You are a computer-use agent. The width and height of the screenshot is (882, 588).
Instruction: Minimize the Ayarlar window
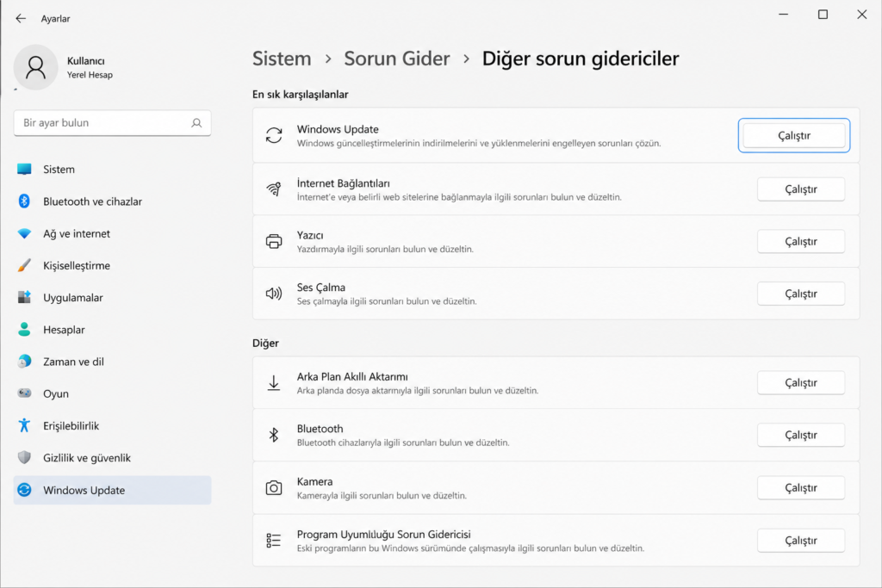pyautogui.click(x=783, y=15)
